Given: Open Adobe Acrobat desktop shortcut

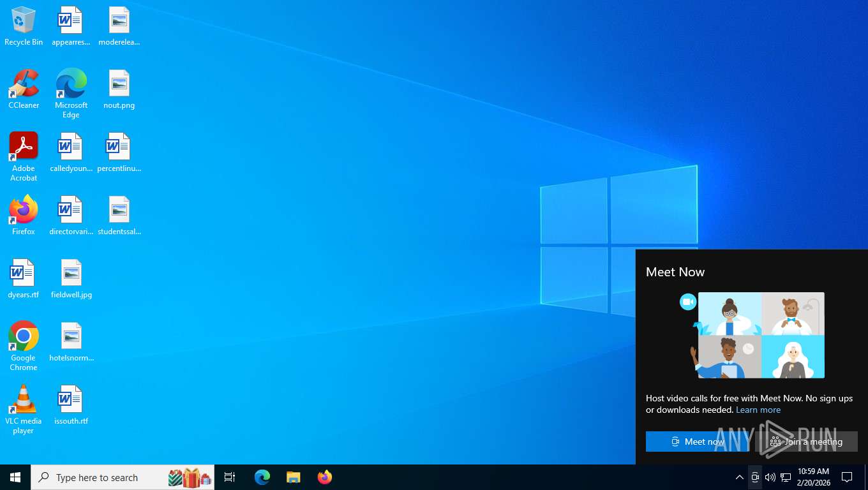Looking at the screenshot, I should [24, 157].
